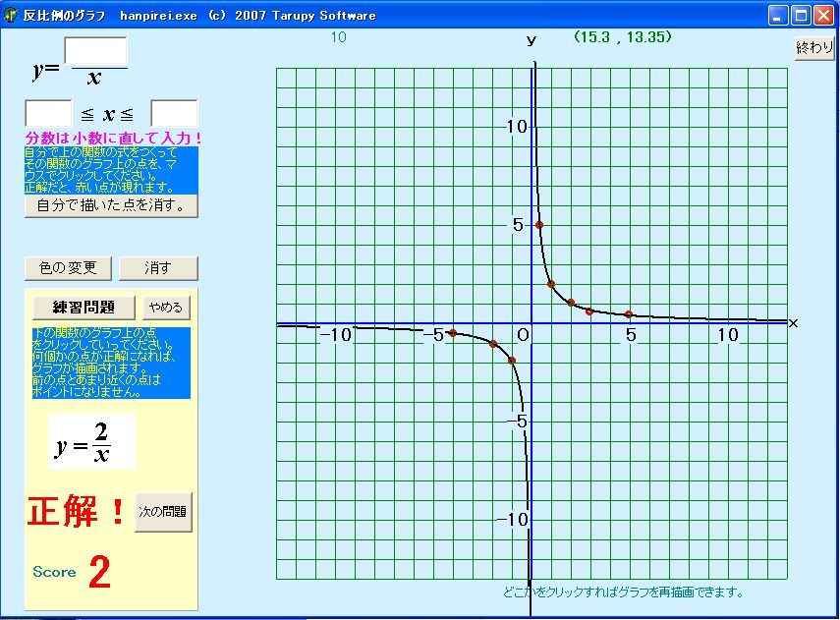Click the lower bound x range input
The width and height of the screenshot is (840, 620).
(x=48, y=114)
